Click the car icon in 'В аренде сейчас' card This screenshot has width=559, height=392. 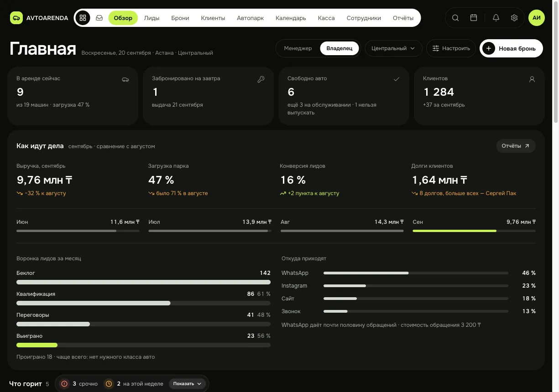click(x=125, y=79)
